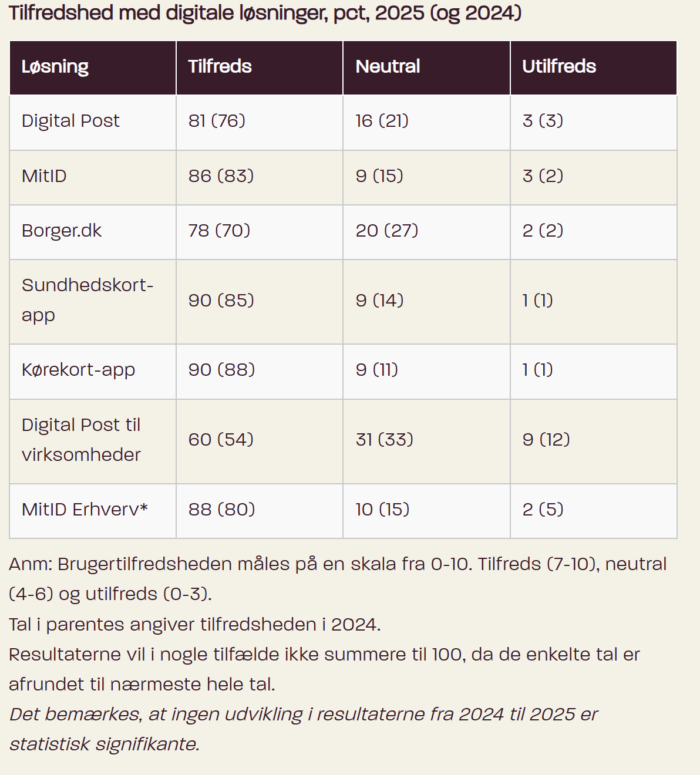
Task: Click the italic statistical significance remark
Action: click(303, 729)
